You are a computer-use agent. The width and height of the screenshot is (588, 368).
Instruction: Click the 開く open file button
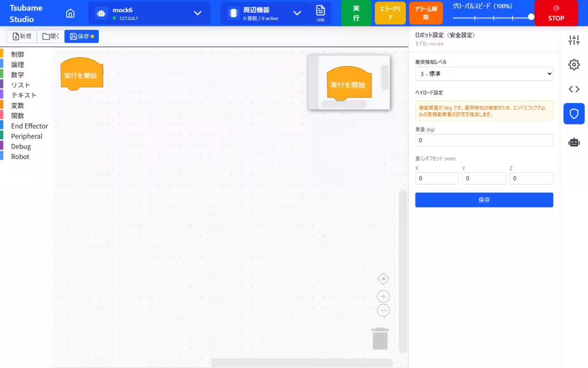[x=50, y=36]
